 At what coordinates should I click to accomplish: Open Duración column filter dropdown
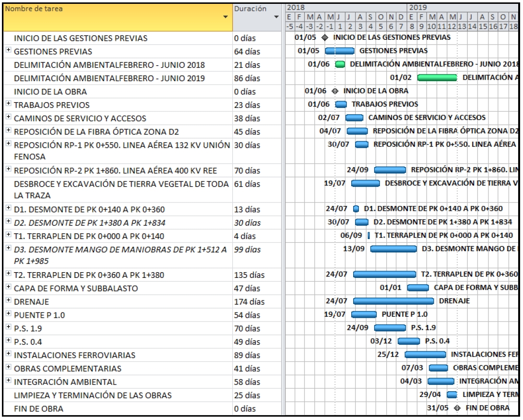point(276,17)
